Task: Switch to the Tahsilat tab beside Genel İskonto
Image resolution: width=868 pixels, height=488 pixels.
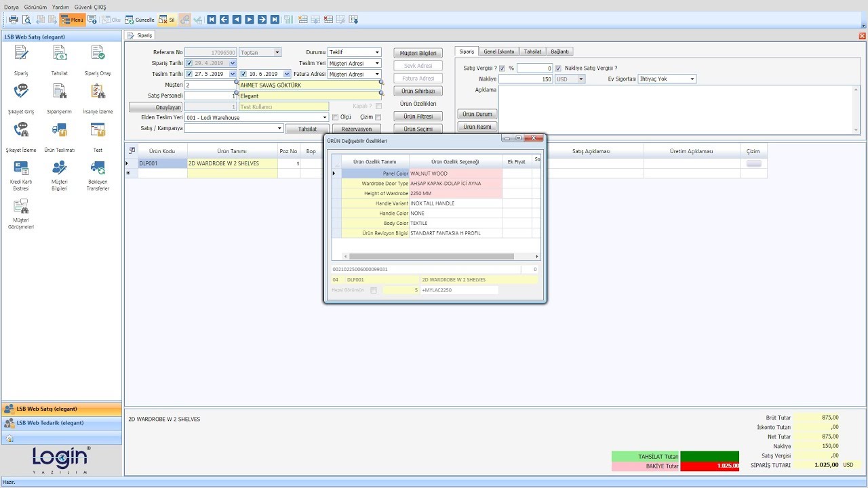Action: tap(532, 52)
